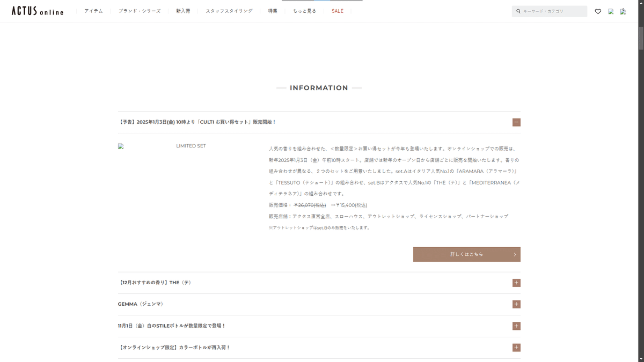Expand the カラーボトルが再入荷 announcement

(x=516, y=348)
